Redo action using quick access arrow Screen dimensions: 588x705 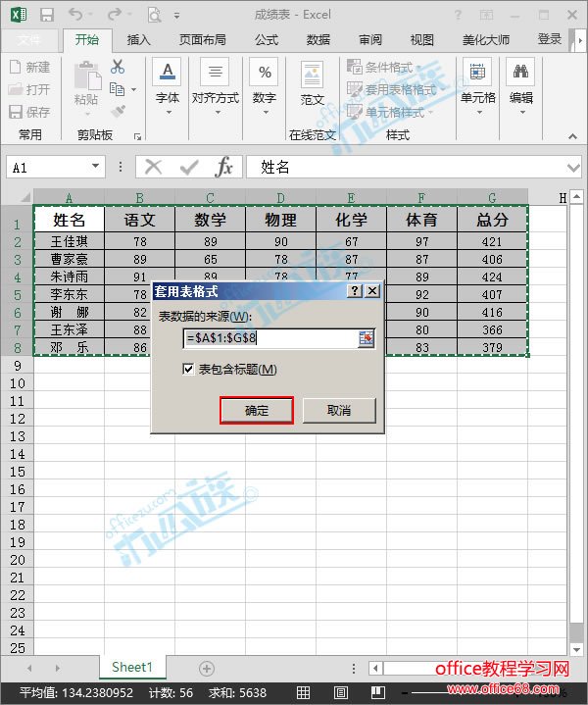(114, 15)
